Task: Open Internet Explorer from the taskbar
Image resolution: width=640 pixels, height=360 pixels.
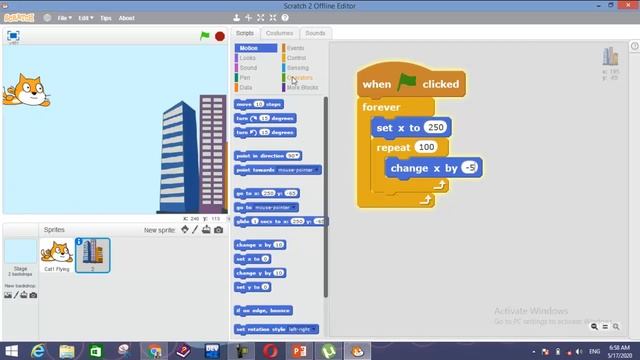Action: pos(38,351)
